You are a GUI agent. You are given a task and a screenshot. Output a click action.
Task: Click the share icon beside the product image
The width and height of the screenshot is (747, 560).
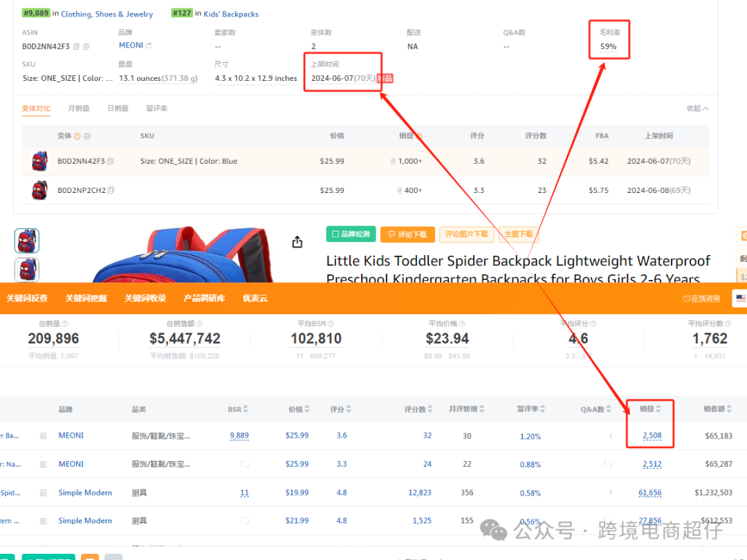coord(297,242)
